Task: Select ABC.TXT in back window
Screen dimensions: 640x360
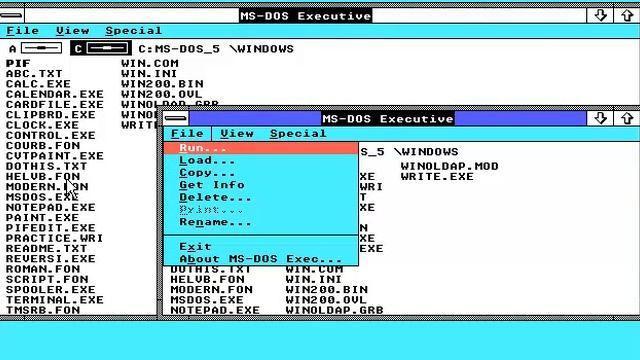Action: click(34, 74)
